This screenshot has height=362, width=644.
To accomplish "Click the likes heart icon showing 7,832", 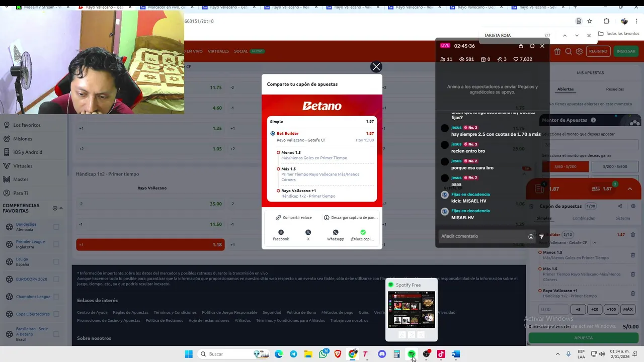I will [516, 59].
